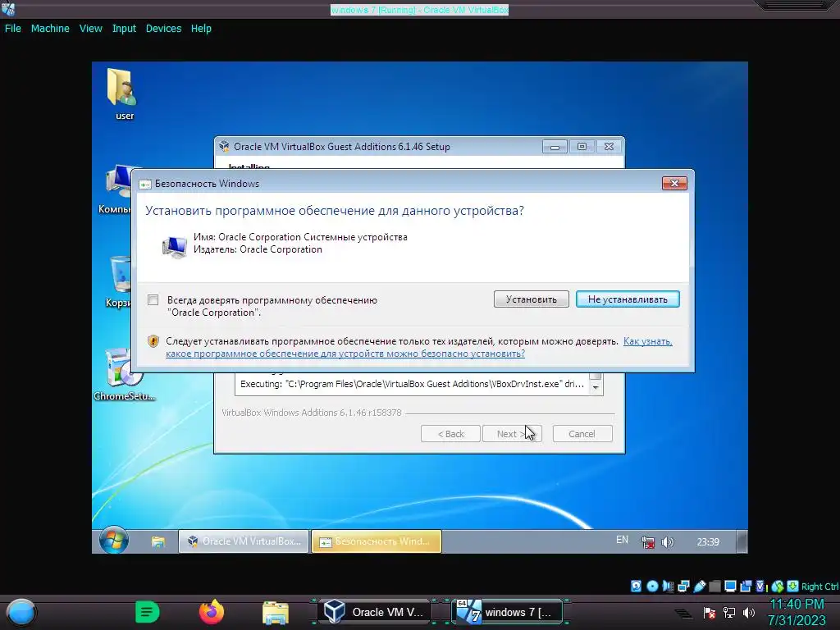Switch to 'Oracle VM VirtualBox...' guest taskbar button

tap(244, 541)
